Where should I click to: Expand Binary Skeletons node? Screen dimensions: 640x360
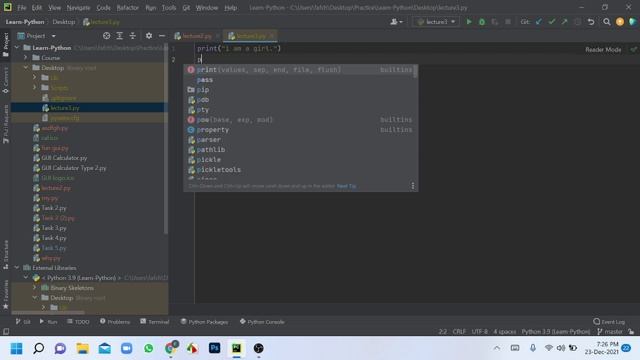pos(35,288)
